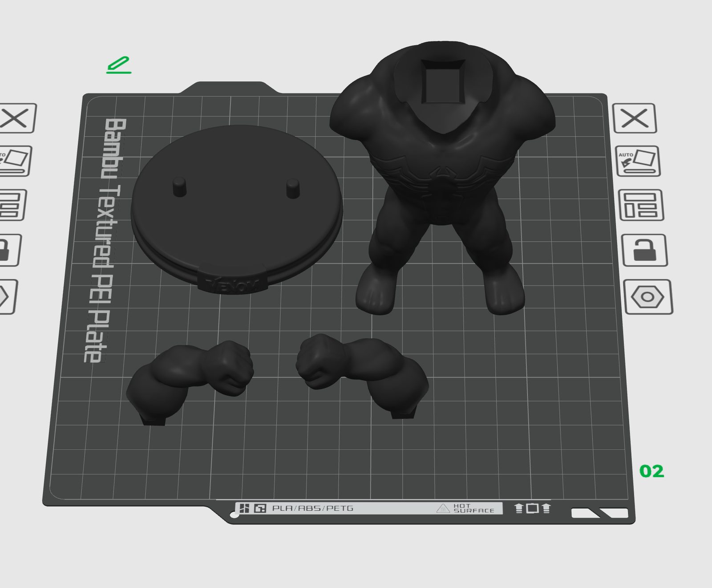Image resolution: width=712 pixels, height=588 pixels.
Task: Select the round Venom base model
Action: (236, 209)
